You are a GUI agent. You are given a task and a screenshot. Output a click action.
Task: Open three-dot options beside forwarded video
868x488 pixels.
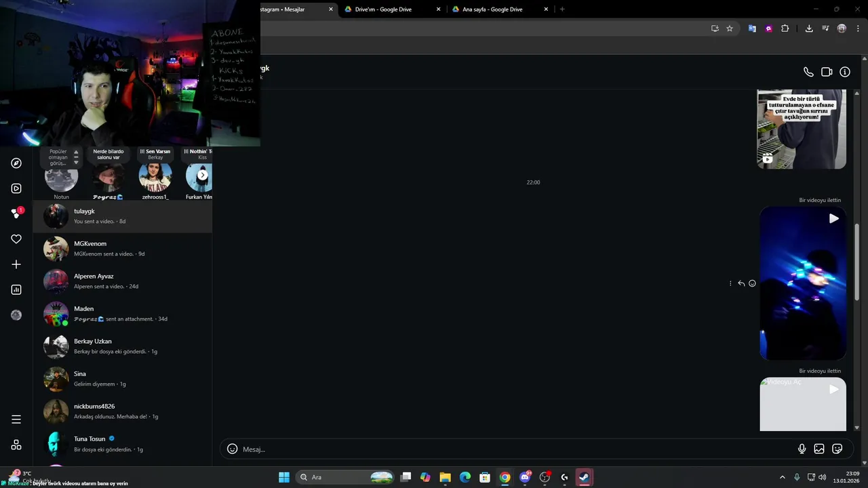730,283
